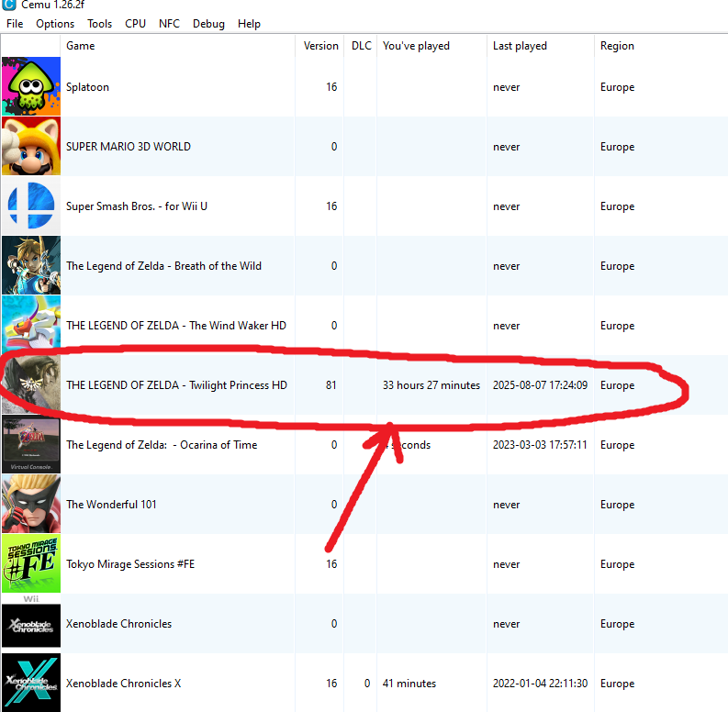The height and width of the screenshot is (712, 728).
Task: Select Zelda - Breath of the Wild title
Action: [x=163, y=266]
